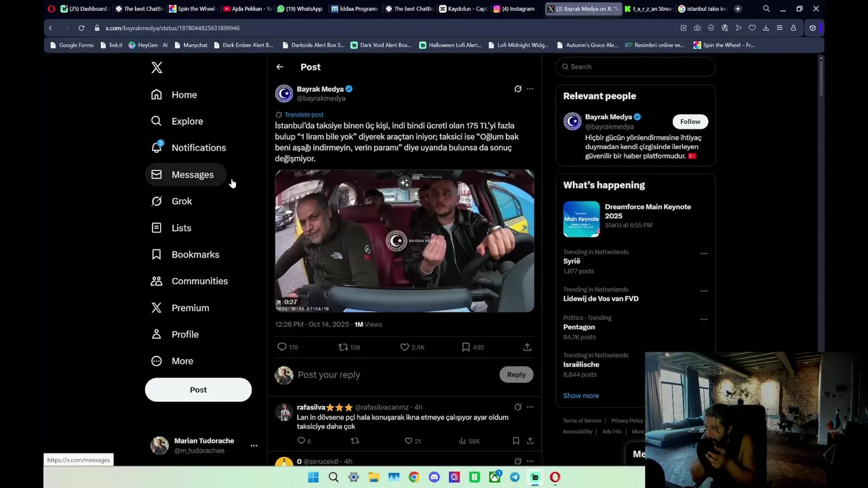
Task: View analytics 58K on rafasilva reply
Action: (x=469, y=441)
